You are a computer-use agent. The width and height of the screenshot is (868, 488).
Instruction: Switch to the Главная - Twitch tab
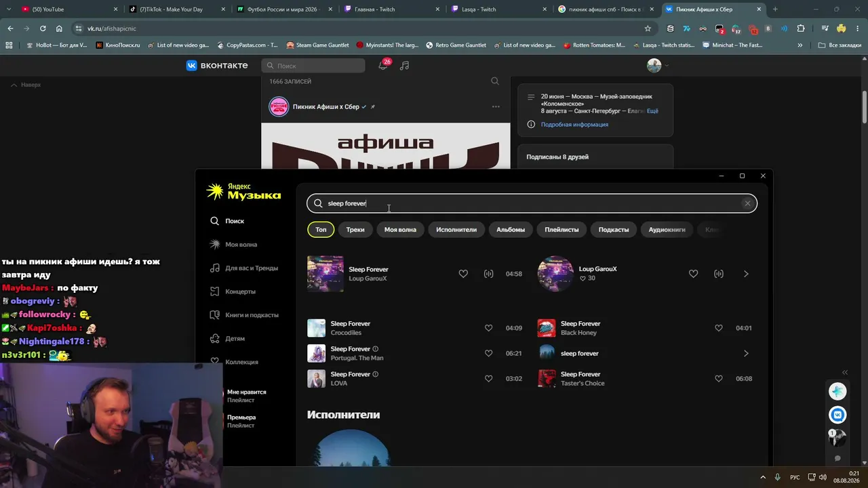coord(391,9)
